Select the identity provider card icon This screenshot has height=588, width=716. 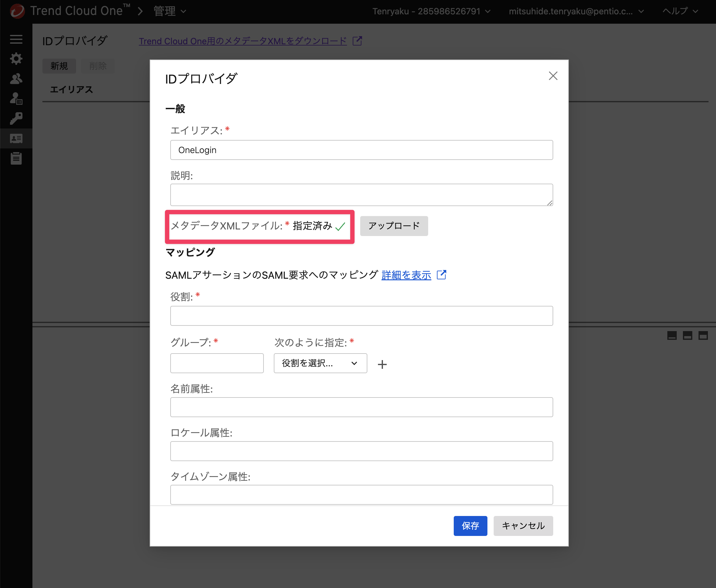(16, 138)
